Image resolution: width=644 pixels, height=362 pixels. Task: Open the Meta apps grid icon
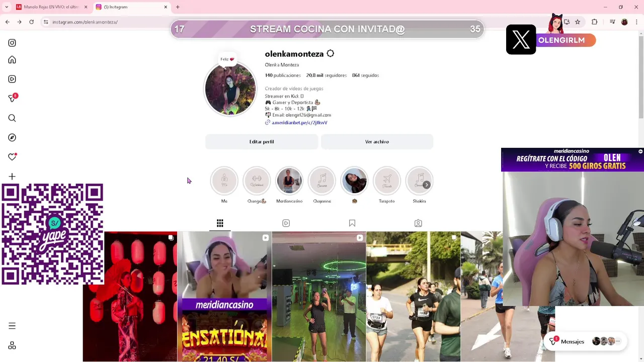(x=12, y=345)
